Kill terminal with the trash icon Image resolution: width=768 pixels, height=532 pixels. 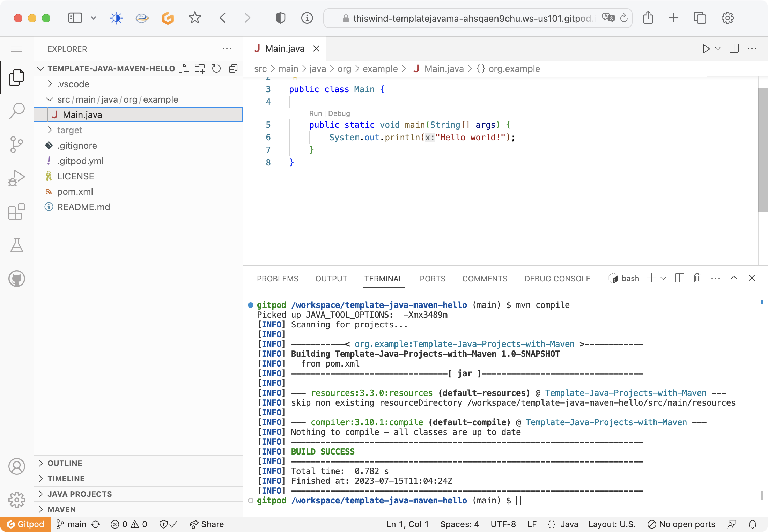(x=697, y=278)
